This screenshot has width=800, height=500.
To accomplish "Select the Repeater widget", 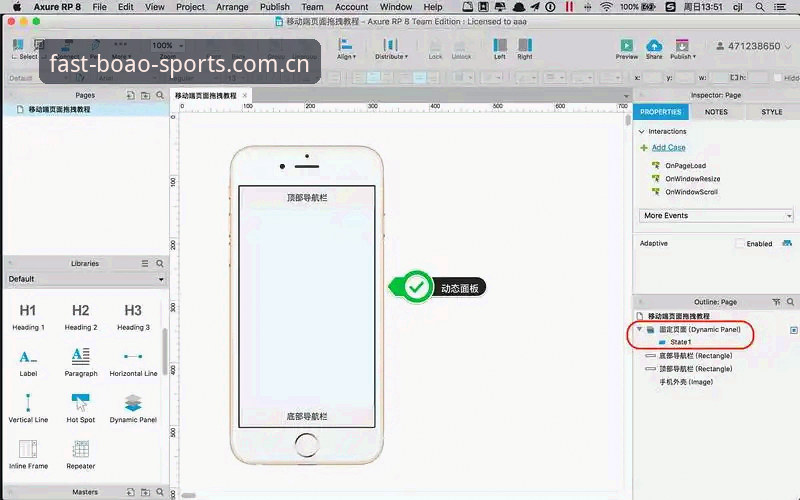I will point(81,454).
